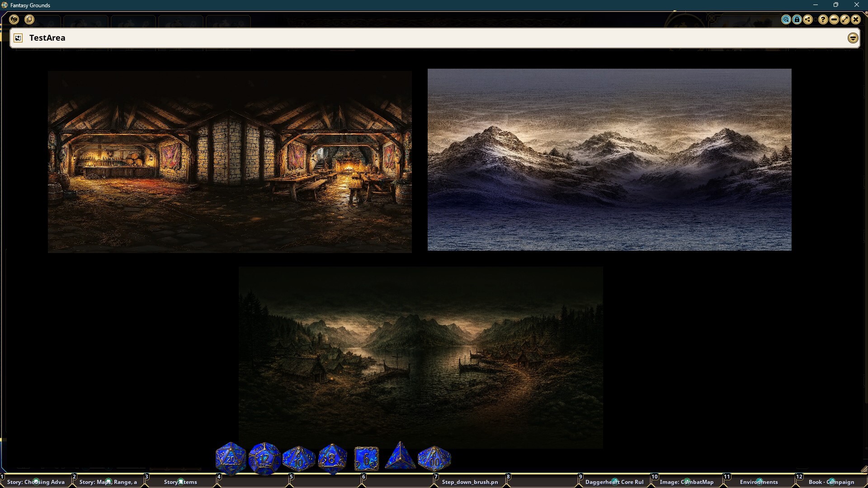Image resolution: width=868 pixels, height=488 pixels.
Task: Pick the blue d4 pyramid die
Action: (x=400, y=456)
